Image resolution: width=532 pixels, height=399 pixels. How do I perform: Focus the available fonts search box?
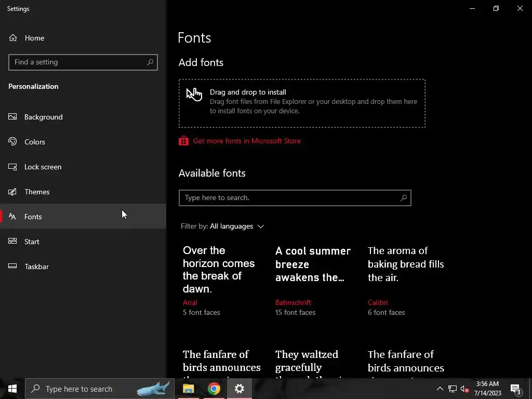pos(295,198)
